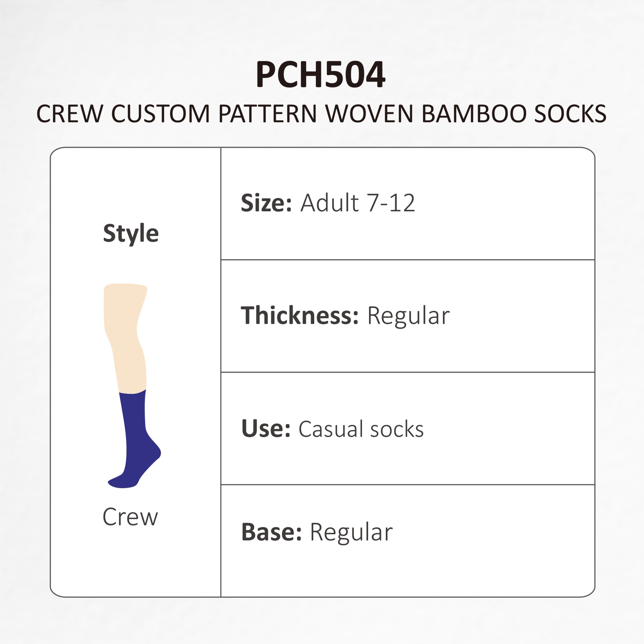Click the Style heading

131,233
